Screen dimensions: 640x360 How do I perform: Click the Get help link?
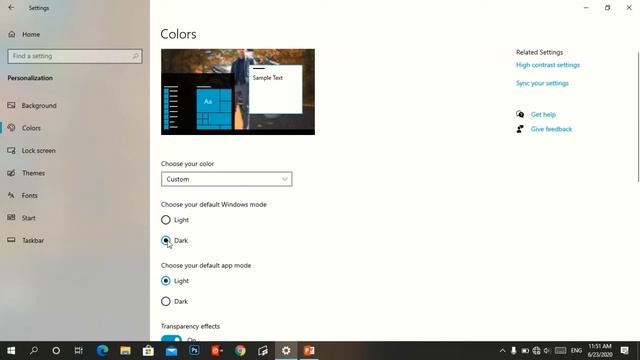[x=543, y=115]
